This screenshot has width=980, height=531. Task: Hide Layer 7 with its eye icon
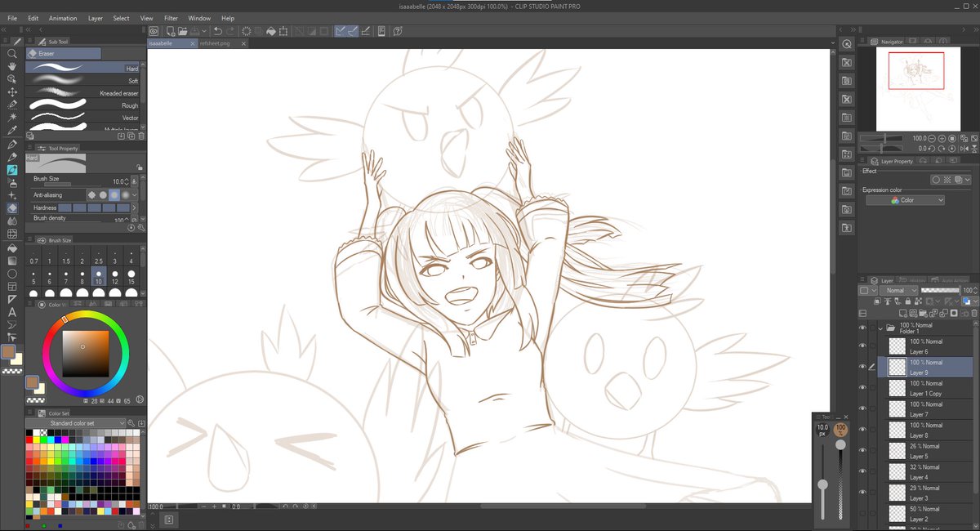tap(862, 409)
